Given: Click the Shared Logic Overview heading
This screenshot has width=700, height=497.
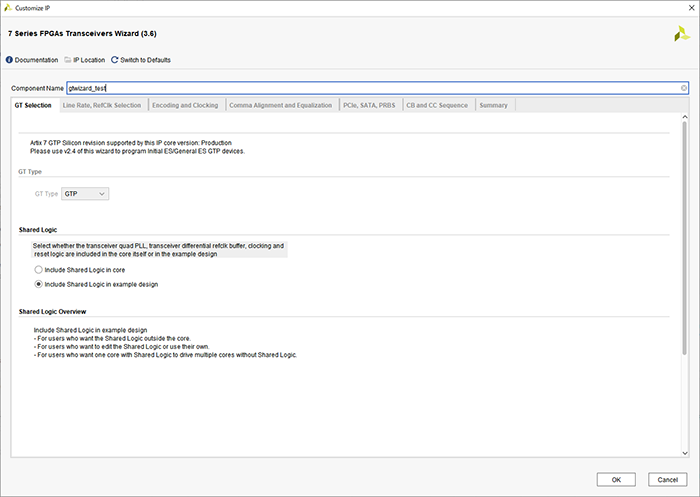Looking at the screenshot, I should pyautogui.click(x=52, y=312).
